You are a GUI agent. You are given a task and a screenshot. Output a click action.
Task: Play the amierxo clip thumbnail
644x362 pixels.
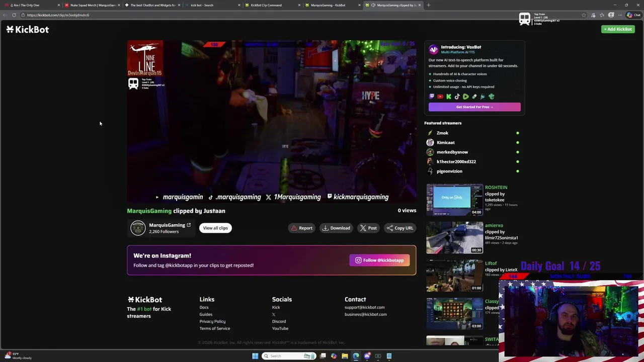click(454, 237)
